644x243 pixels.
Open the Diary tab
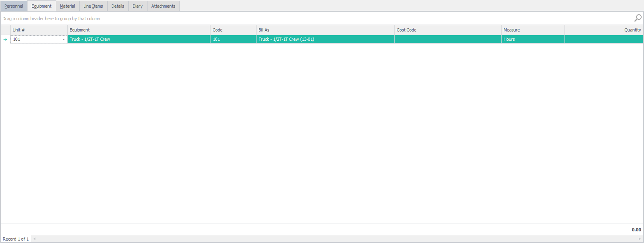pyautogui.click(x=137, y=6)
